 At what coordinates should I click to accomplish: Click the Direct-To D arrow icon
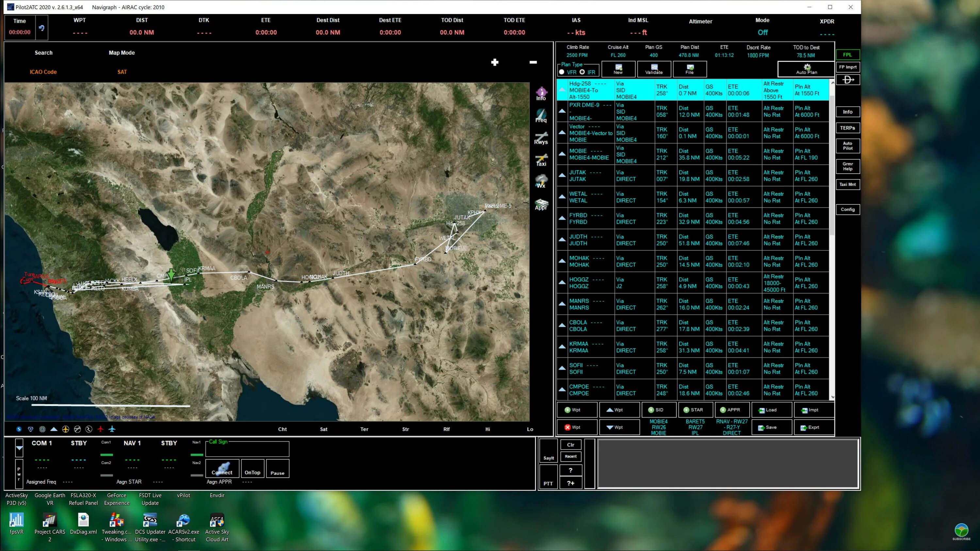848,80
